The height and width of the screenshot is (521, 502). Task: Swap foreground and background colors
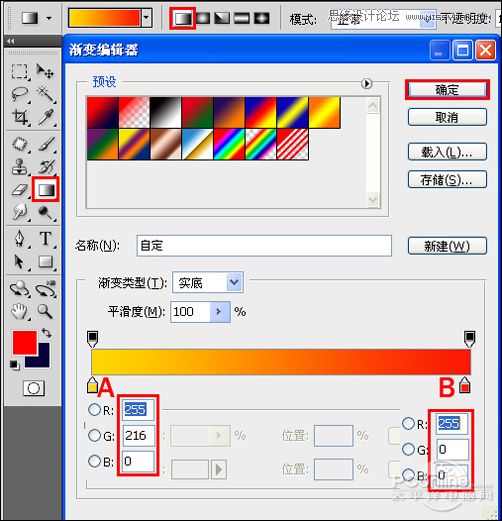(46, 333)
